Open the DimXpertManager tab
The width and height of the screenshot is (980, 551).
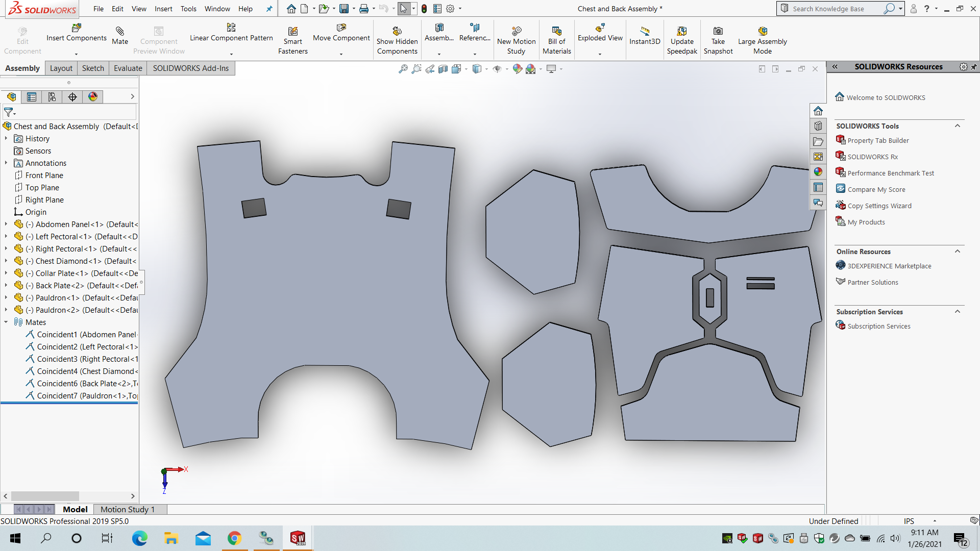coord(72,97)
